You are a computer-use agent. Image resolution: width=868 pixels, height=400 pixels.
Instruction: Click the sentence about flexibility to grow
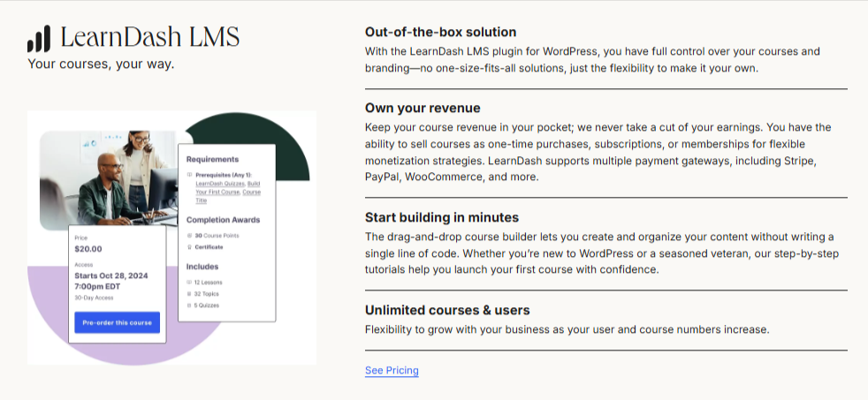(x=567, y=329)
